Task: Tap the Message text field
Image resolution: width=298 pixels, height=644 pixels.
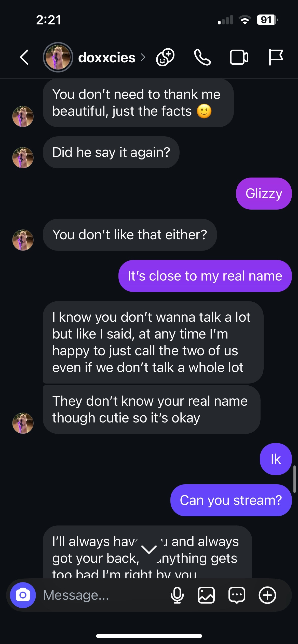Action: tap(102, 595)
